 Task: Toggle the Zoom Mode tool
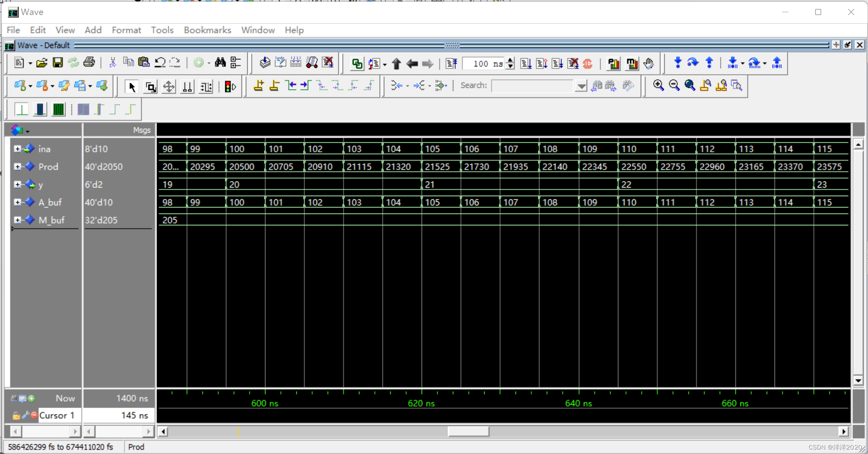click(x=150, y=87)
